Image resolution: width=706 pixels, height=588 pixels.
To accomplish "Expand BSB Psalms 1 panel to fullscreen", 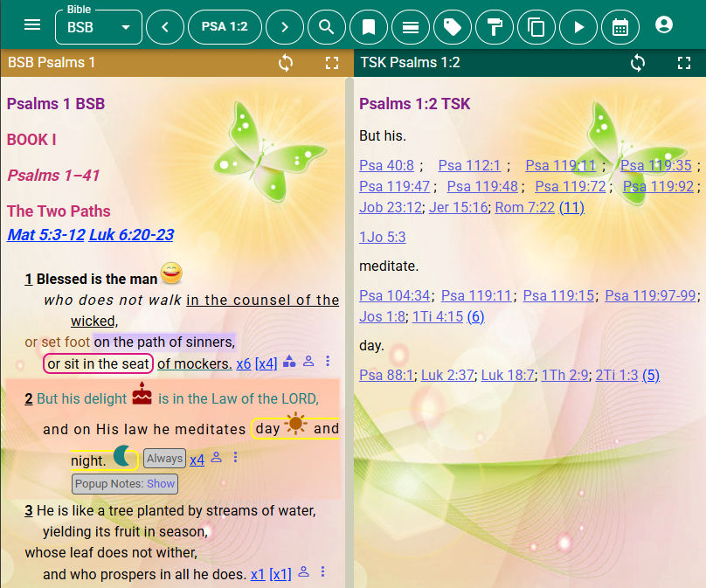I will (x=332, y=63).
